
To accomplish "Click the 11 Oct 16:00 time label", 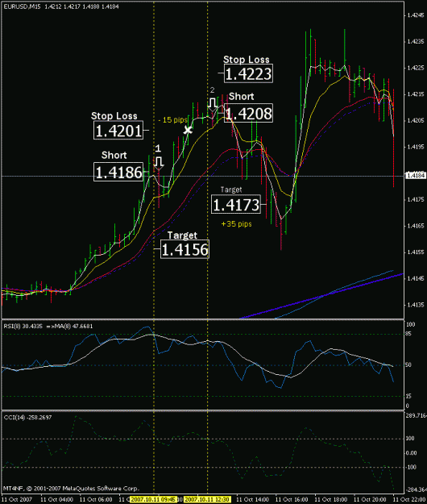I will coord(292,499).
